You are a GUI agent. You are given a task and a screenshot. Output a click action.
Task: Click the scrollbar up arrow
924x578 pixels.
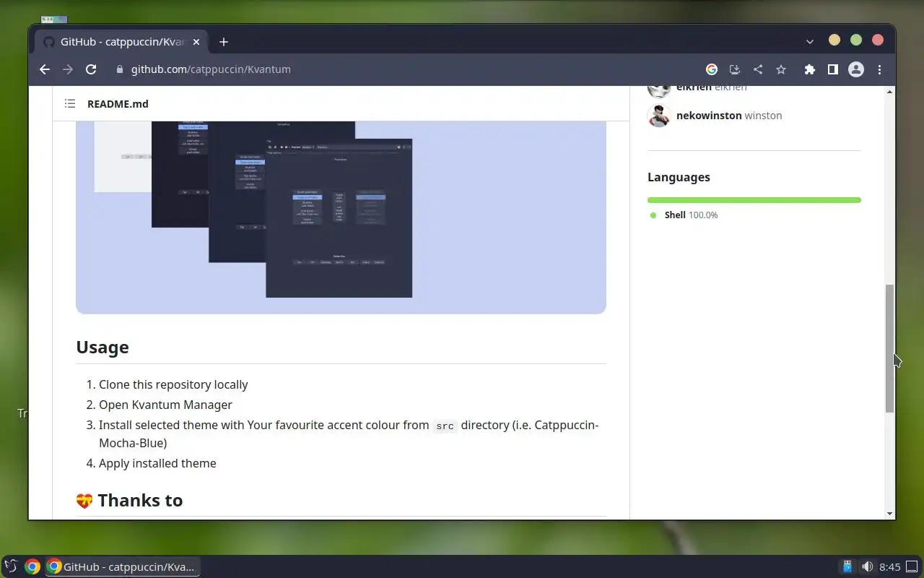890,92
